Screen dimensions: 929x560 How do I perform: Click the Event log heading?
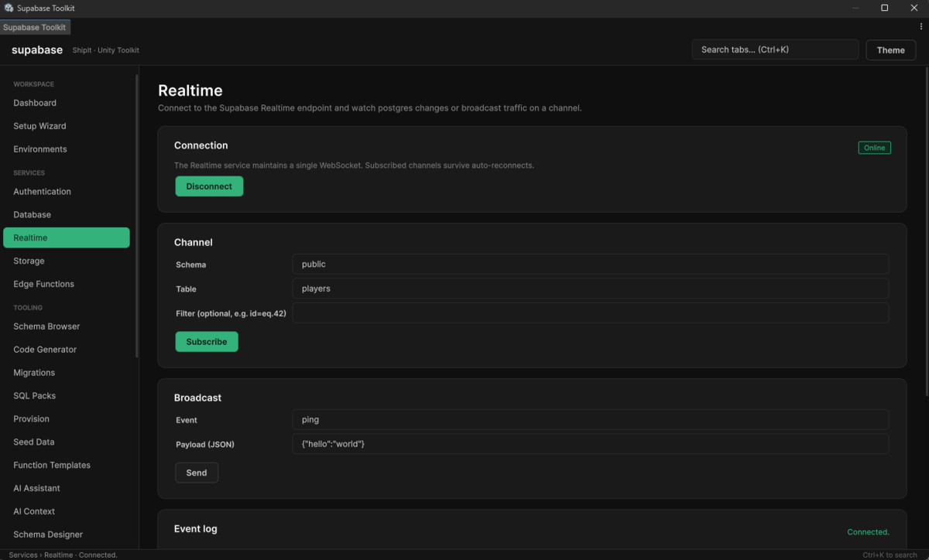(x=196, y=529)
